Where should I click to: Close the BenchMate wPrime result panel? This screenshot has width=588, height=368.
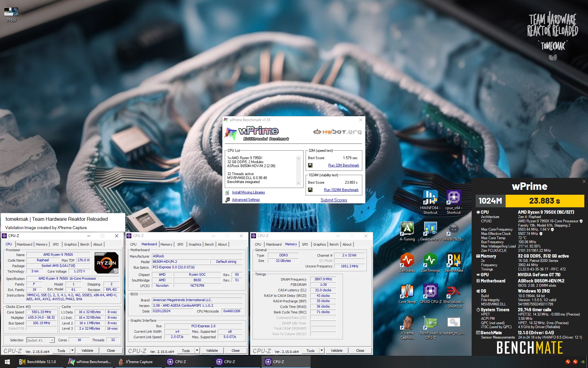point(584,182)
